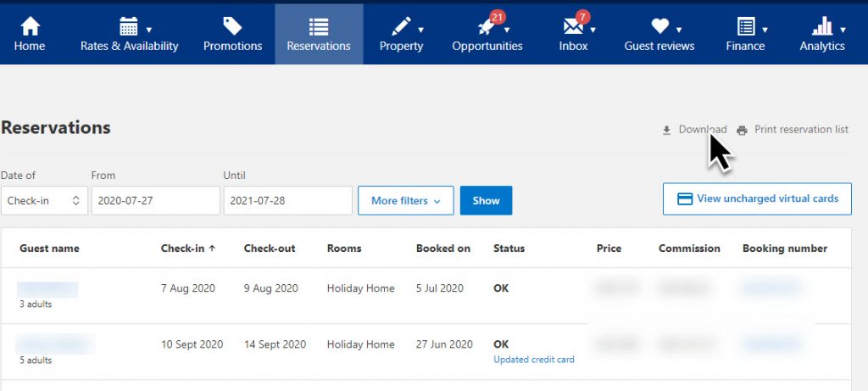This screenshot has height=391, width=868.
Task: Open Inbox envelope icon
Action: point(572,26)
